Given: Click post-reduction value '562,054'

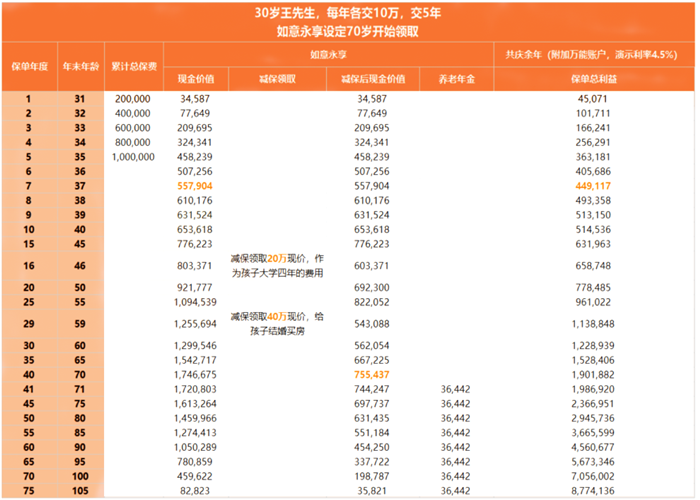Looking at the screenshot, I should click(x=371, y=346).
